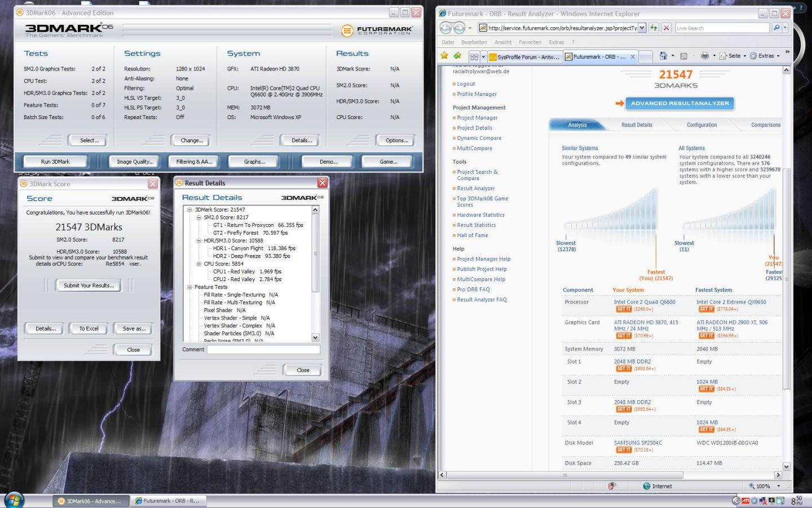Open the Bearbeiten menu
Screen dimensions: 812x508
(x=474, y=42)
